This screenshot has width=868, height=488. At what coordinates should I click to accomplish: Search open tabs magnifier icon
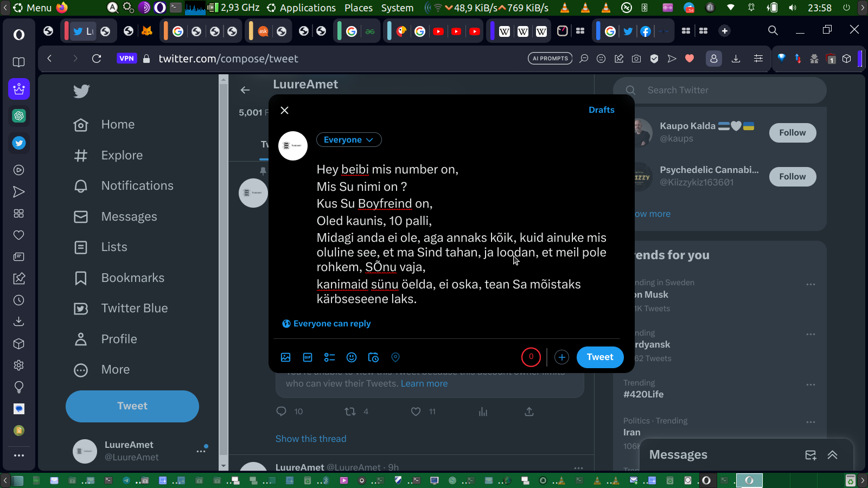pos(773,30)
